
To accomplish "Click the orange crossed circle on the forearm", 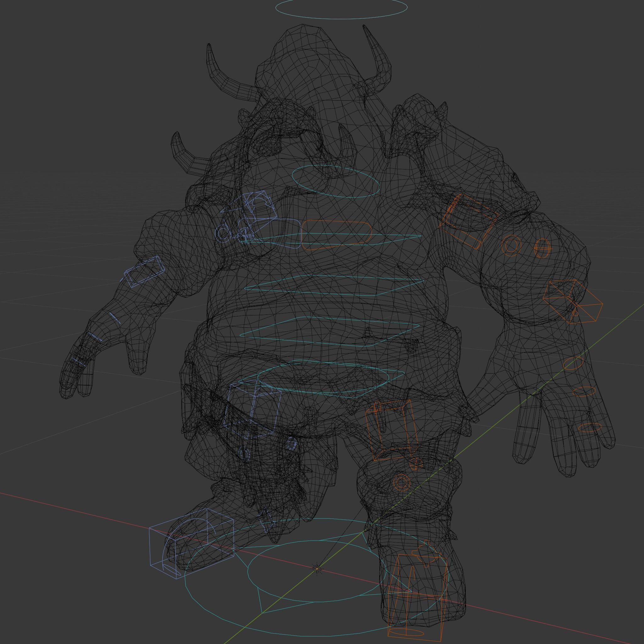I will tap(543, 249).
